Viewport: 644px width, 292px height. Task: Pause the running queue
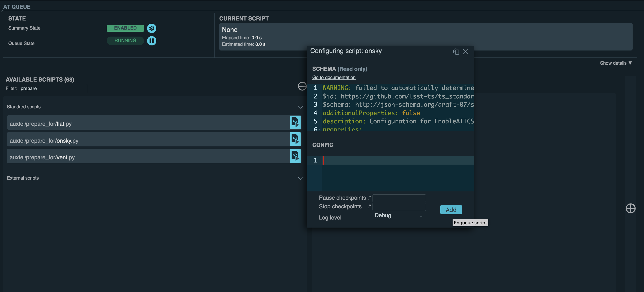[151, 41]
